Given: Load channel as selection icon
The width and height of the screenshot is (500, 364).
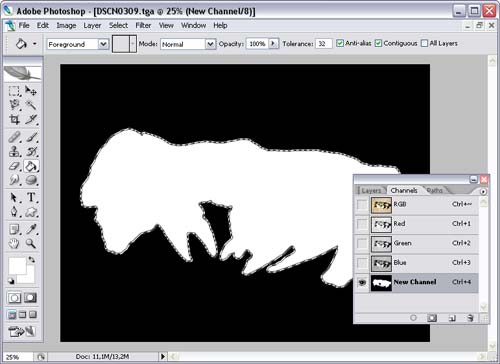Looking at the screenshot, I should point(413,318).
